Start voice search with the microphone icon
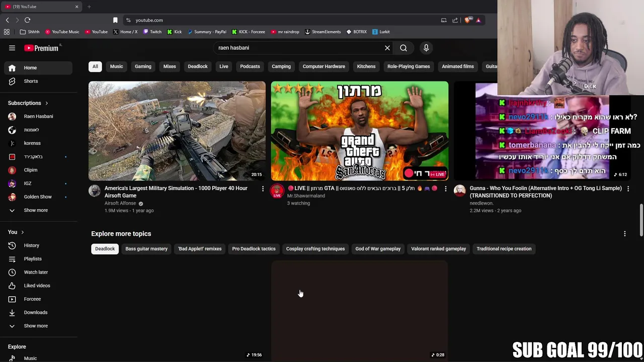This screenshot has height=362, width=644. [426, 48]
